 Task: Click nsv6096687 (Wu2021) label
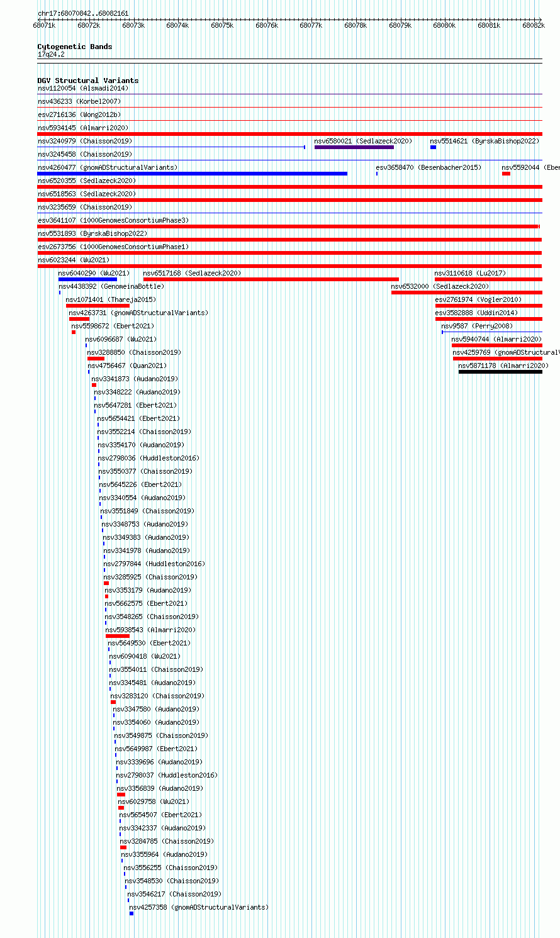[x=121, y=339]
